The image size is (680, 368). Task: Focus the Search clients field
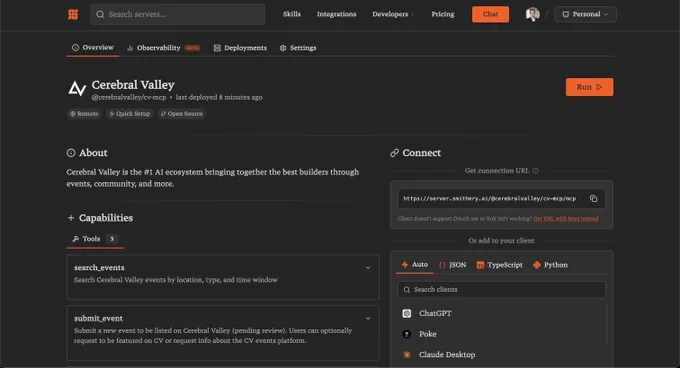(502, 290)
